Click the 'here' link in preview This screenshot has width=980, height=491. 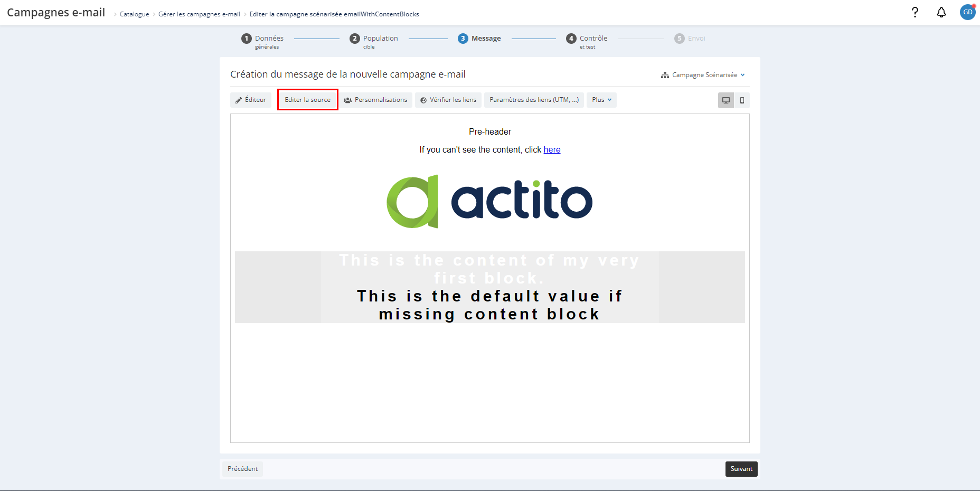pos(552,150)
